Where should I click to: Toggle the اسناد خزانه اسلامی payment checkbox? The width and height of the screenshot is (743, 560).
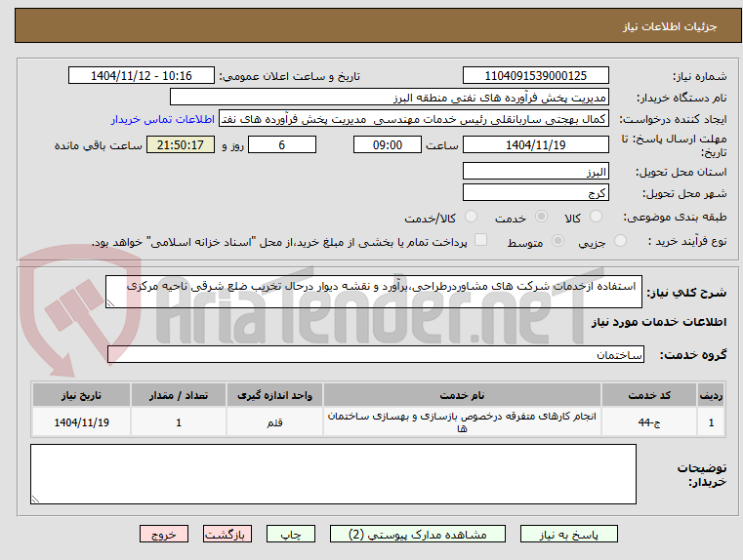(481, 240)
